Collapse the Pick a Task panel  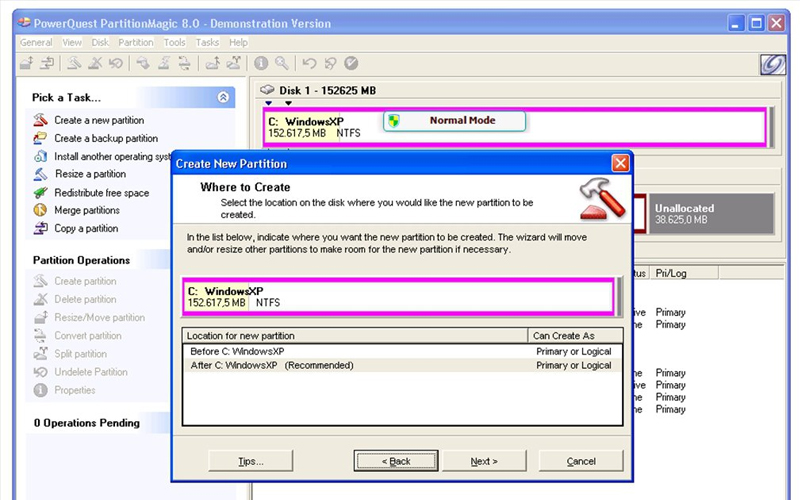223,97
